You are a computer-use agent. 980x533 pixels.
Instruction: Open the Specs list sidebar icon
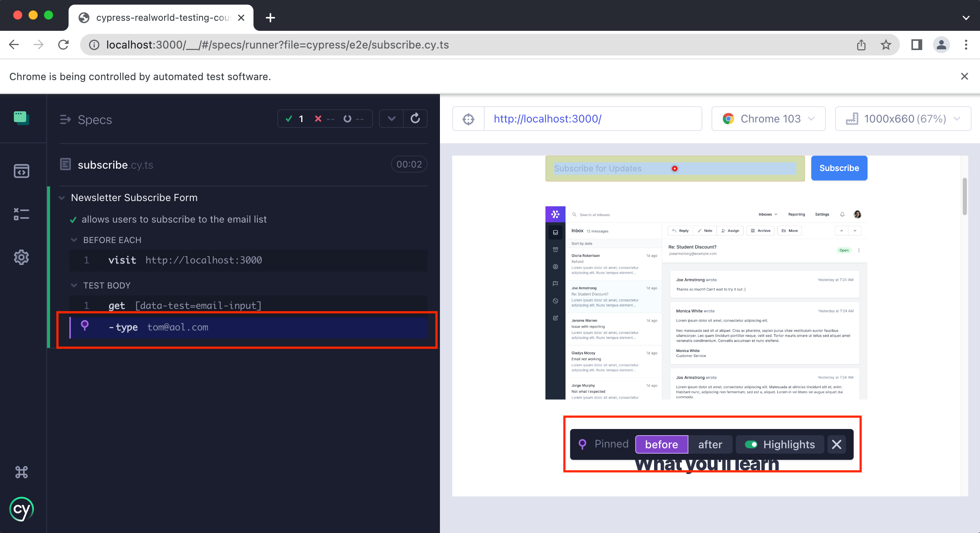point(22,171)
